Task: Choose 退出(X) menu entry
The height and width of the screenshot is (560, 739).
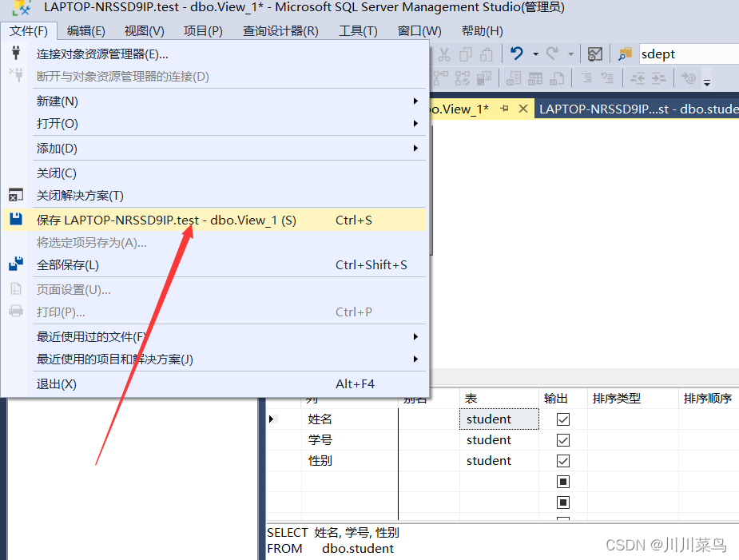Action: tap(215, 383)
